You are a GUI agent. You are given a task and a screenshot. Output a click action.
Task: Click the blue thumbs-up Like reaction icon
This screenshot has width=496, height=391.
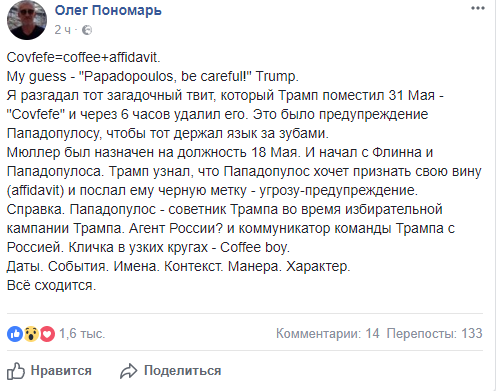coord(15,334)
